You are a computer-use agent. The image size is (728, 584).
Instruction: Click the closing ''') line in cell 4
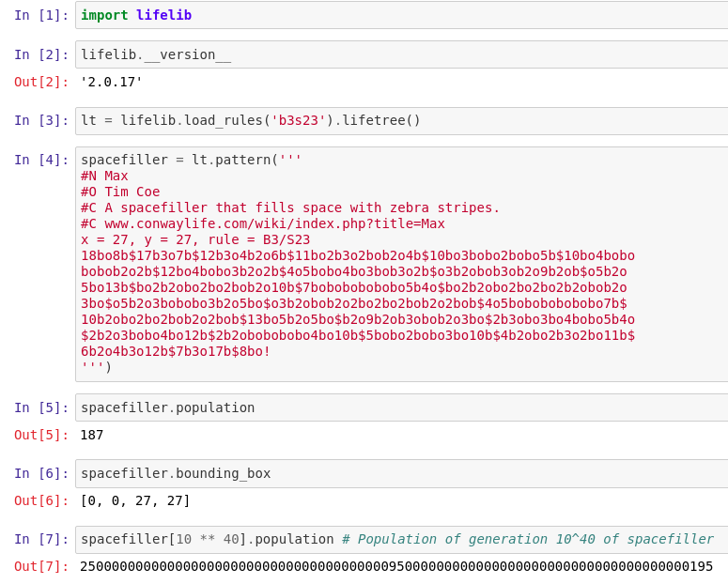96,367
